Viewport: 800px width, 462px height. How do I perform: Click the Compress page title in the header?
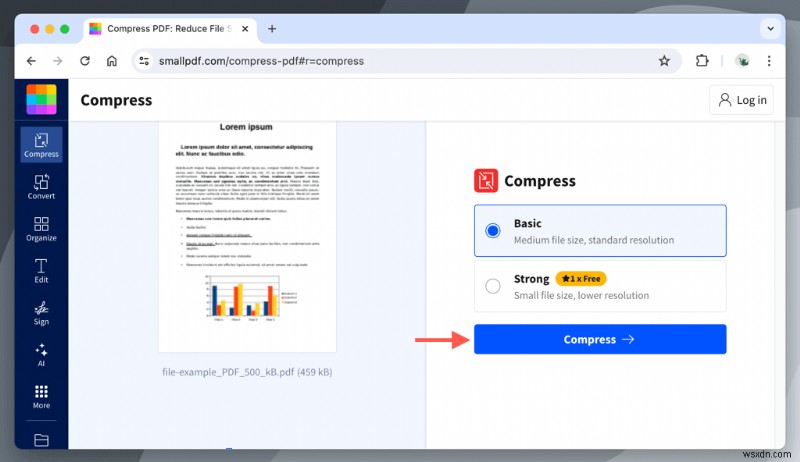[116, 100]
